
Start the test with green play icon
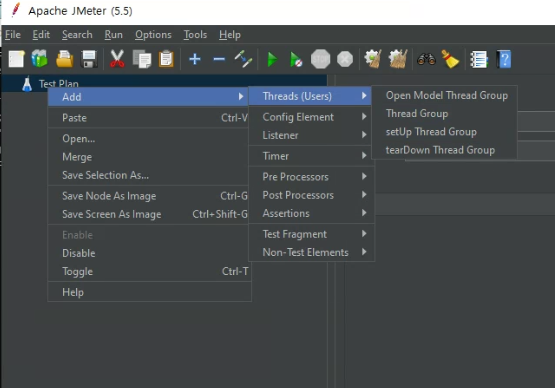tap(272, 59)
